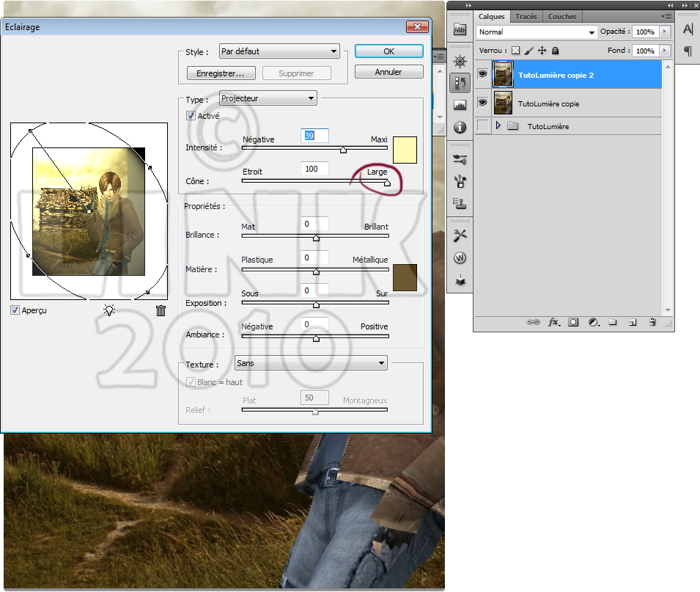700x592 pixels.
Task: Expand the TutoLumière layer group
Action: 498,126
